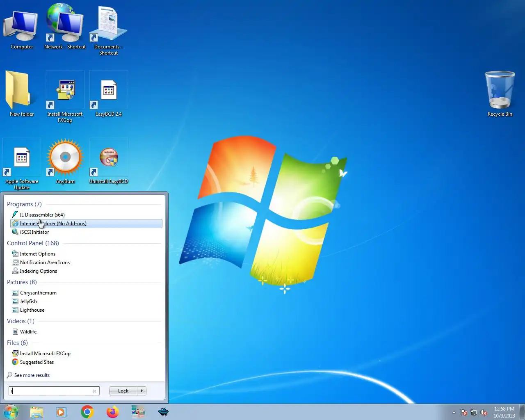Click the Pictures (8) group header
Screen dimensions: 525x420
[22, 282]
